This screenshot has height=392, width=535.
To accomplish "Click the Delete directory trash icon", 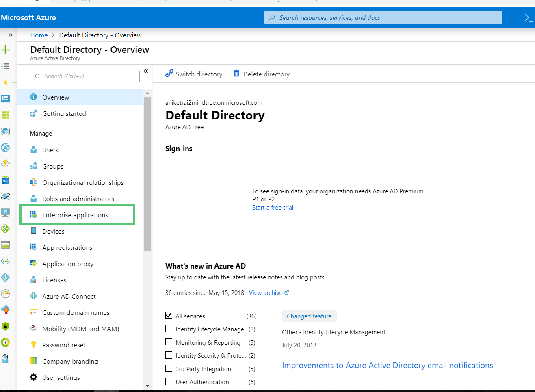I will (236, 74).
